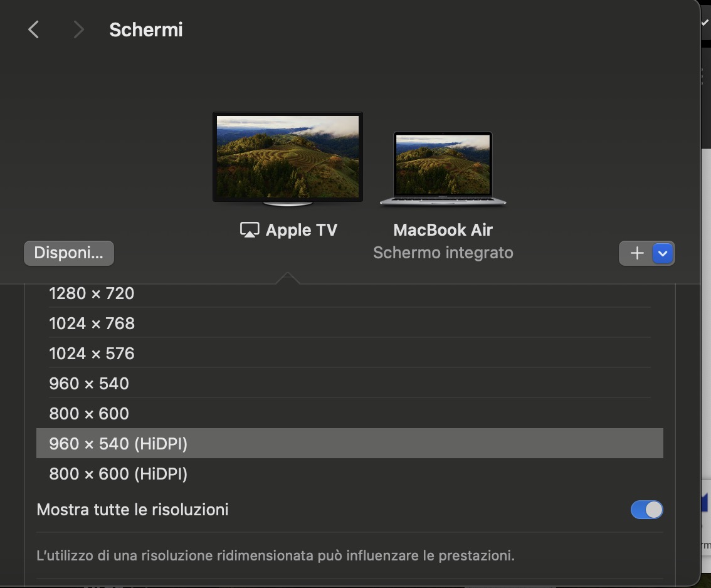Select the 800 × 600 (HiDPI) resolution
The image size is (711, 588).
pyautogui.click(x=350, y=474)
